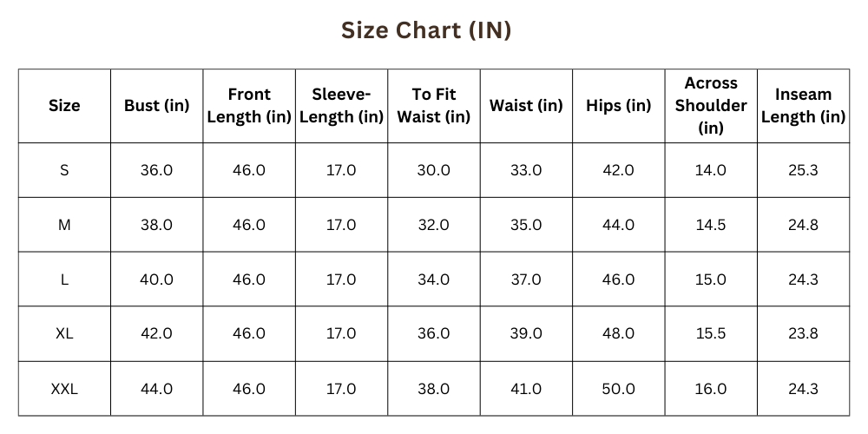Image resolution: width=868 pixels, height=434 pixels.
Task: Click the 23.8 inseam value for XL
Action: pyautogui.click(x=803, y=334)
